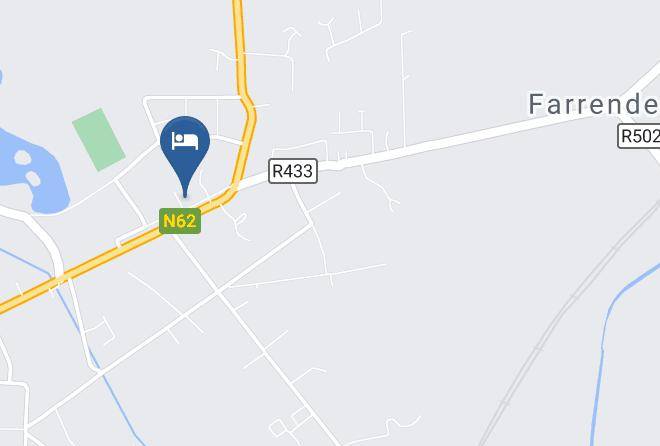Image resolution: width=660 pixels, height=446 pixels.
Task: Click the crossroads of two diagonal white roads
Action: click(x=217, y=290)
